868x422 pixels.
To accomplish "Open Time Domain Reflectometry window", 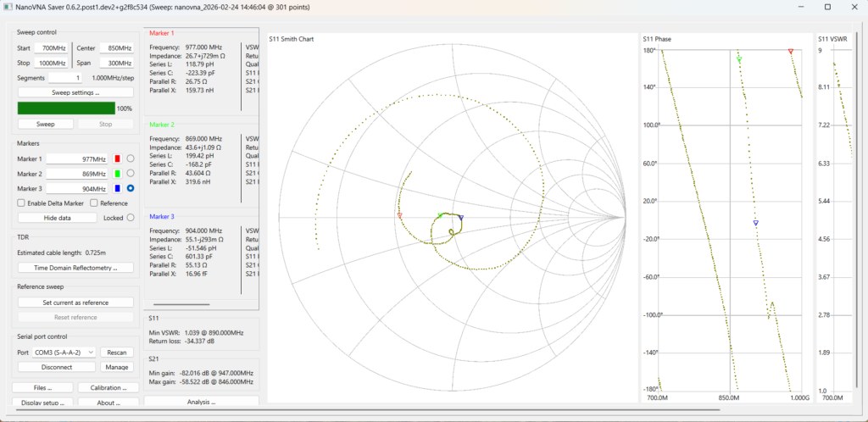I will (75, 268).
